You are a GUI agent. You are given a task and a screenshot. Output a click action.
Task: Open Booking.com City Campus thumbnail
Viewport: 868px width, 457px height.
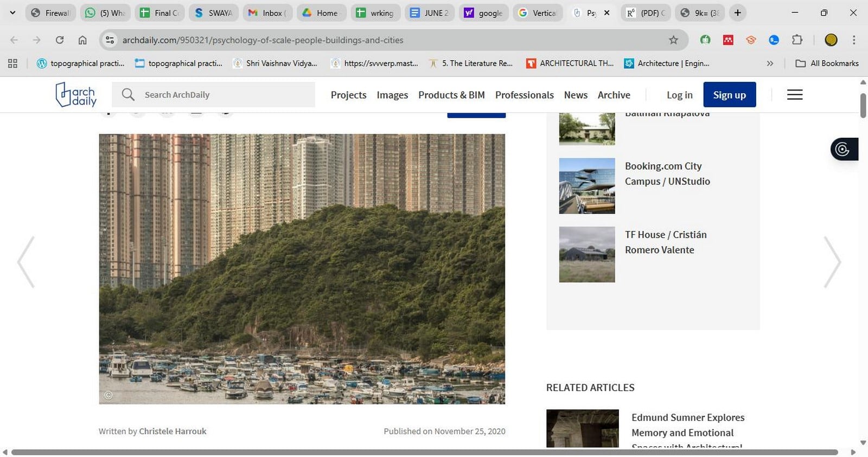(x=587, y=186)
